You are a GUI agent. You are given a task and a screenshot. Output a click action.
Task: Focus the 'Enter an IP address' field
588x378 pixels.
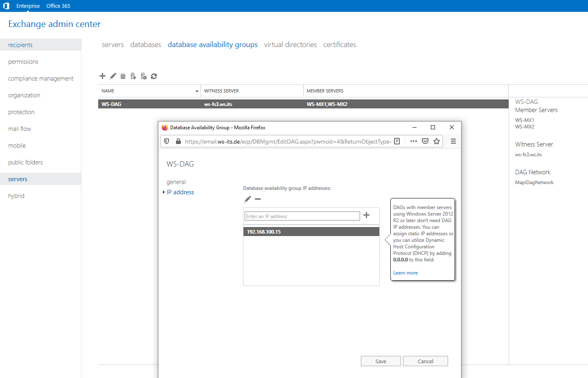[x=302, y=216]
